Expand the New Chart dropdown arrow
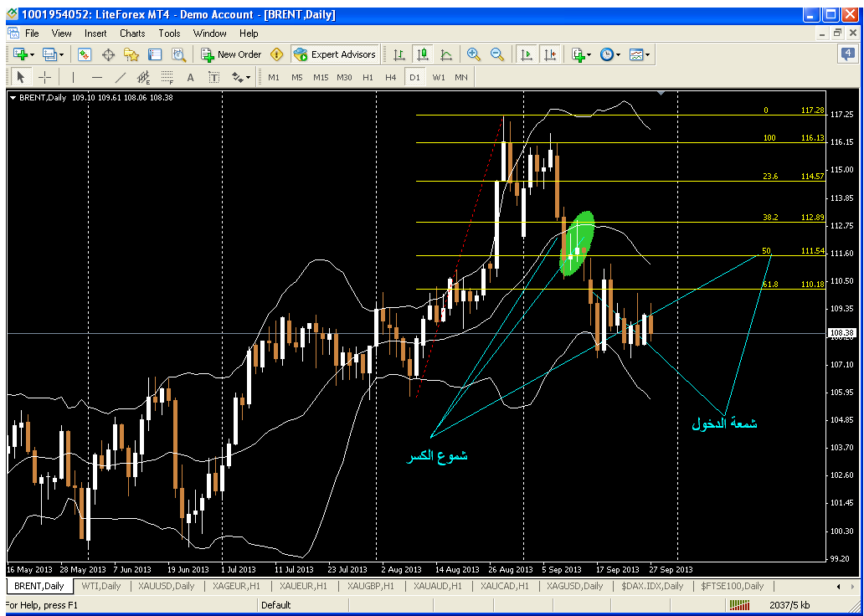Viewport: 864px width, 616px height. pos(32,54)
